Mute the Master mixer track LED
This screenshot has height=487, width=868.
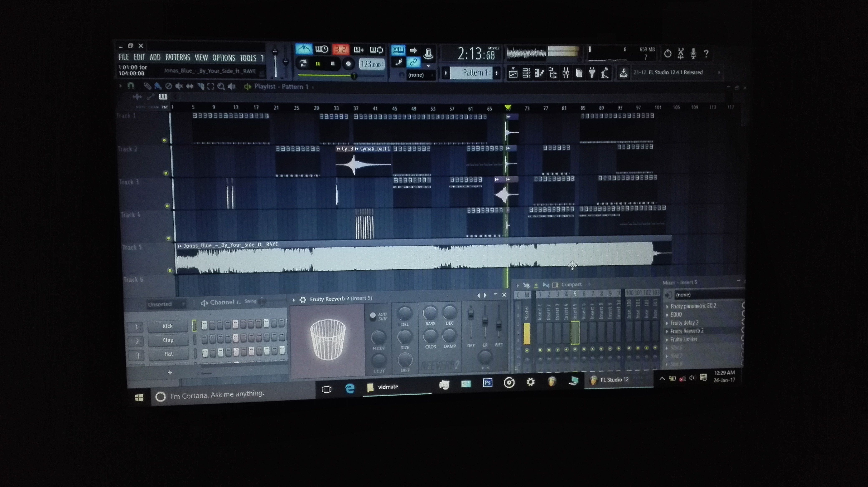pyautogui.click(x=527, y=351)
